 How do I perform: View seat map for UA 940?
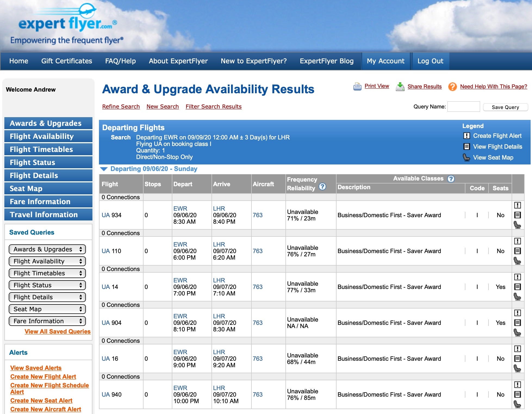point(517,404)
